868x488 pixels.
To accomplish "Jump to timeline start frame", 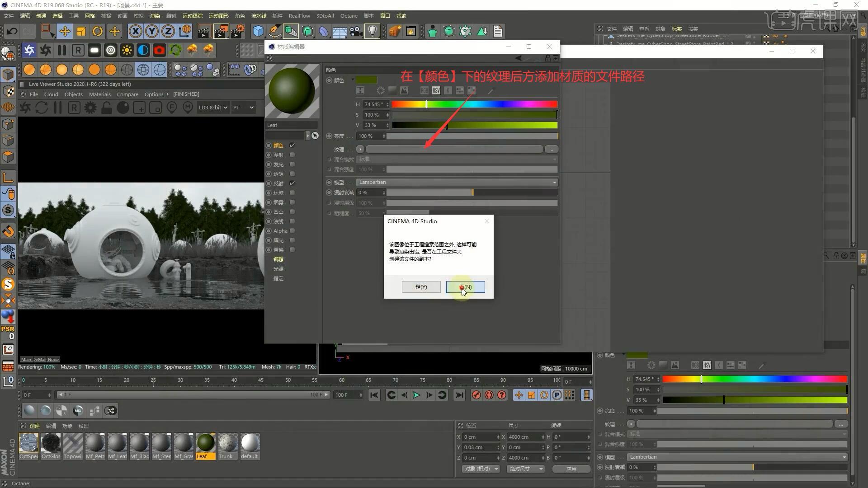I will [x=374, y=395].
